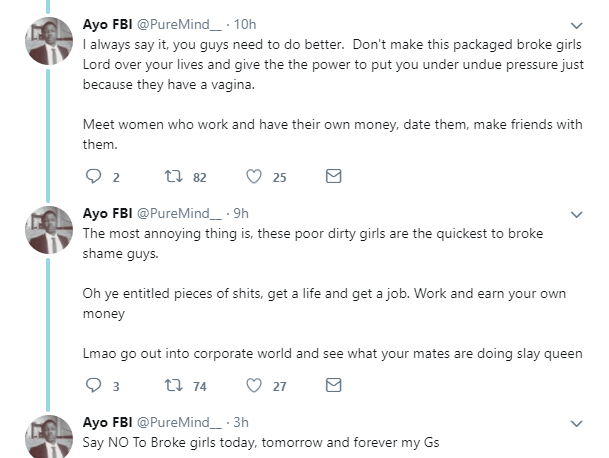Reply to the tweet posted 9h ago
This screenshot has width=609, height=458.
96,385
